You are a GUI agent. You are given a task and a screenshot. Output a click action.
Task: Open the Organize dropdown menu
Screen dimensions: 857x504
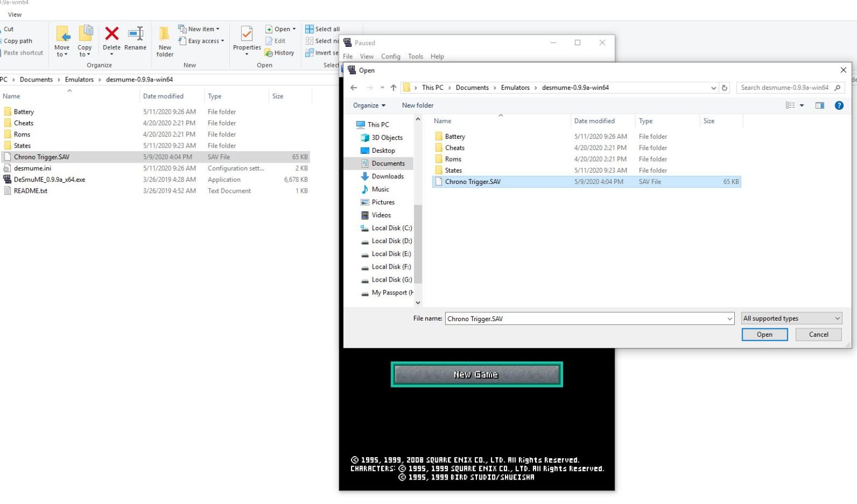pyautogui.click(x=368, y=105)
